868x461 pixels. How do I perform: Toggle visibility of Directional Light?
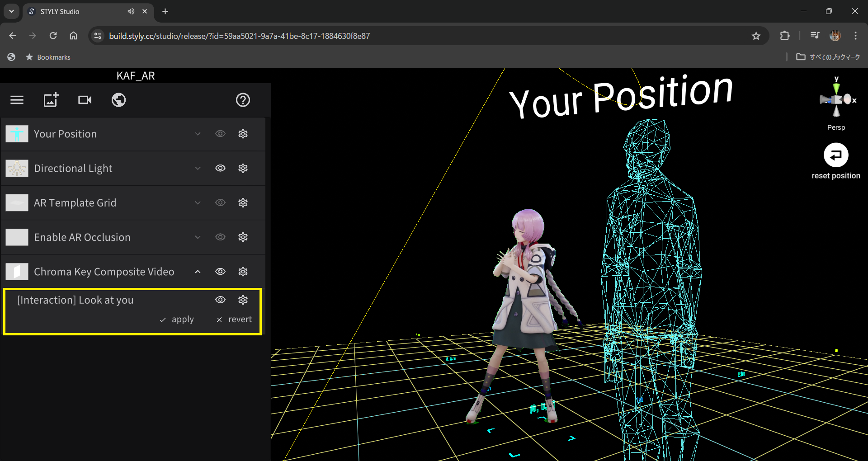[220, 168]
